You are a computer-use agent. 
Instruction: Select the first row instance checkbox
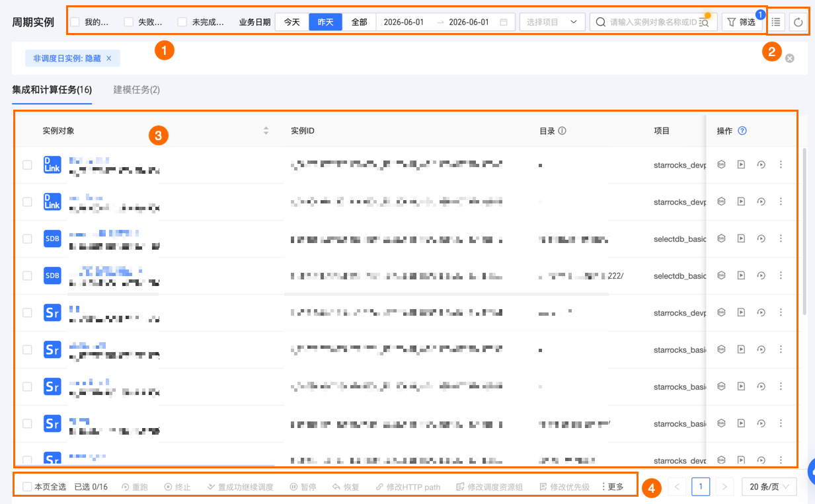27,164
